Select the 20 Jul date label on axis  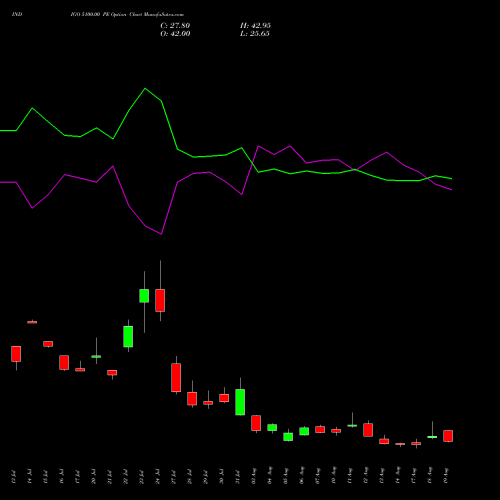[94, 477]
